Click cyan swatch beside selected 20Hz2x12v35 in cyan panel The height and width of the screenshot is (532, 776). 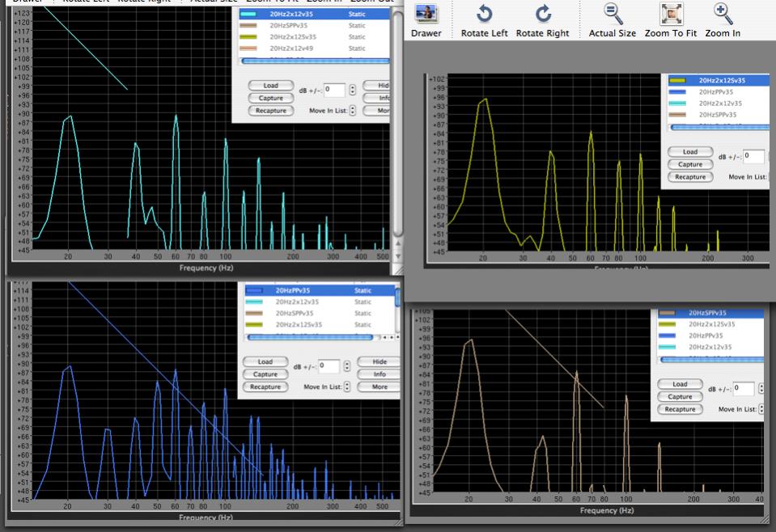(x=248, y=14)
